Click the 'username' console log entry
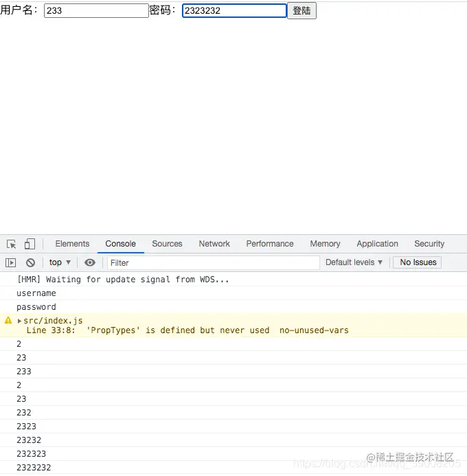Viewport: 467px width, 476px height. (x=233, y=293)
